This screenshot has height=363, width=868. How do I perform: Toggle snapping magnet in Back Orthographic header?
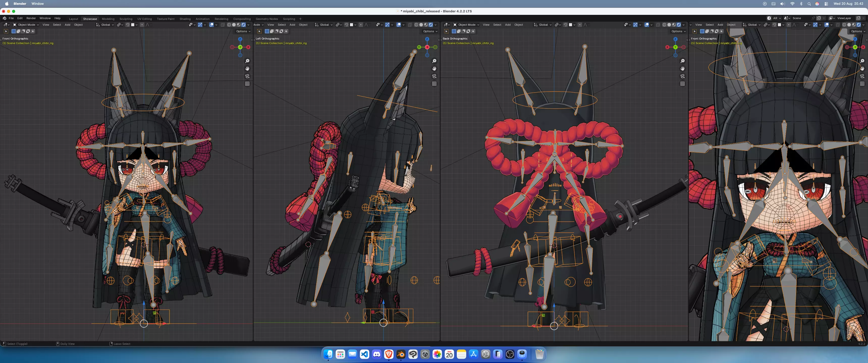(x=565, y=25)
